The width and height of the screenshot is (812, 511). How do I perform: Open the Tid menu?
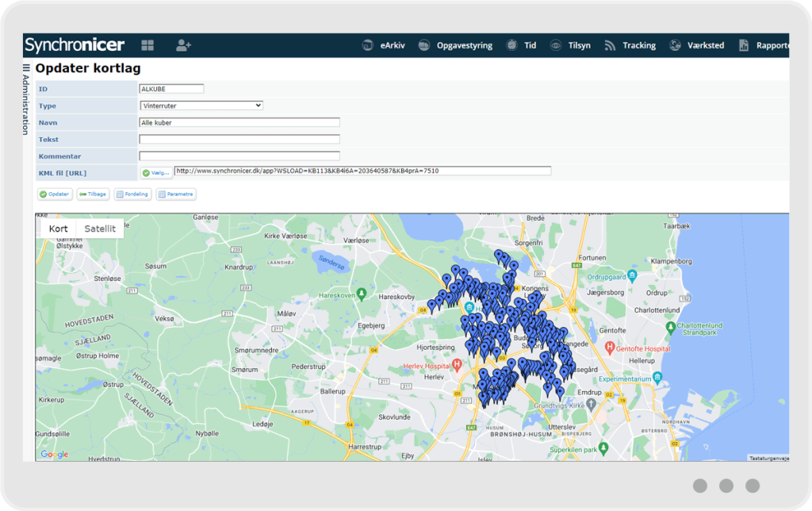tap(530, 45)
